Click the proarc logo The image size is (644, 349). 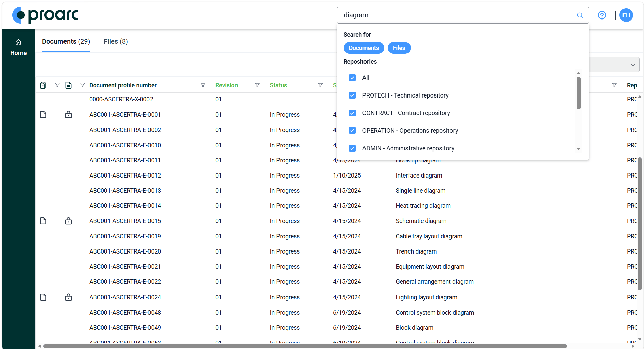pos(45,15)
